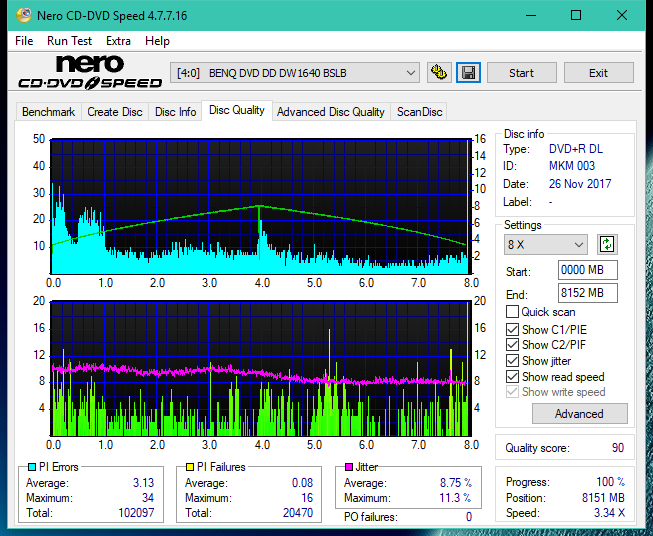Click the disc ID MKM 003
The height and width of the screenshot is (536, 653).
(x=572, y=166)
